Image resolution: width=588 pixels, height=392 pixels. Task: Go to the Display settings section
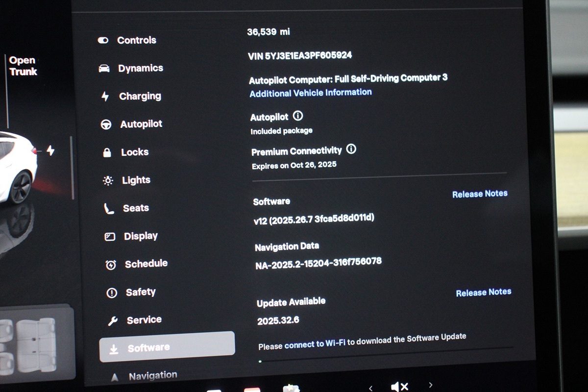coord(140,236)
